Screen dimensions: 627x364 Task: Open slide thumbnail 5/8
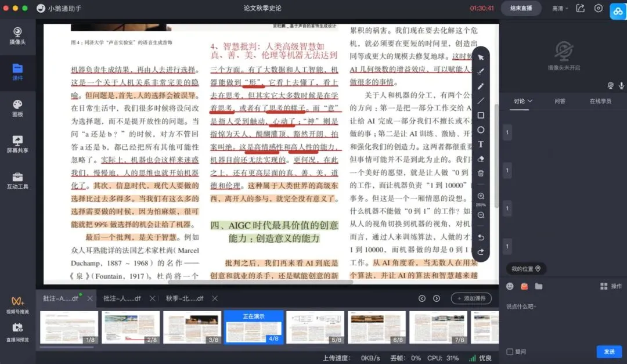(315, 327)
